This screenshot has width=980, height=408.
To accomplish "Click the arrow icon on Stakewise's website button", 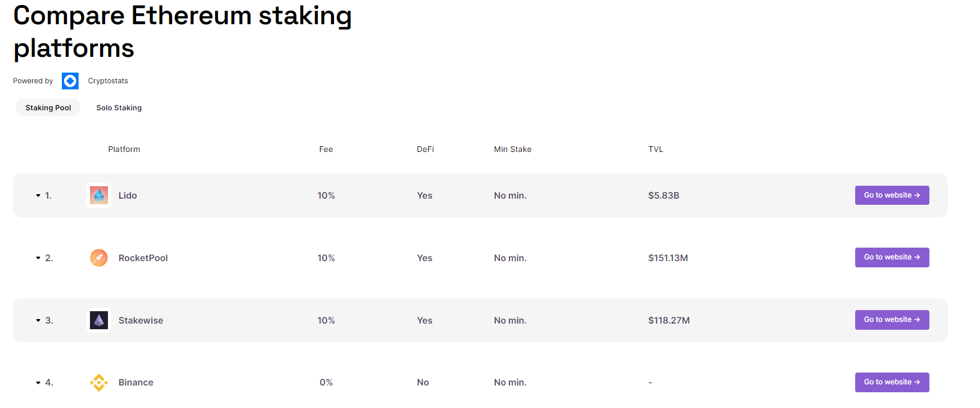I will click(x=918, y=320).
